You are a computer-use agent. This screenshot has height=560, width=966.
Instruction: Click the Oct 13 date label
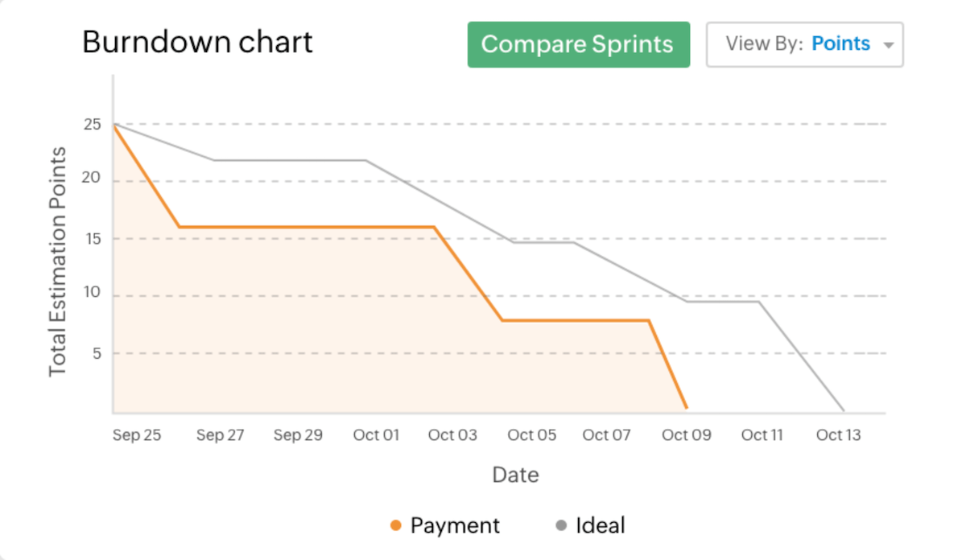pos(838,435)
